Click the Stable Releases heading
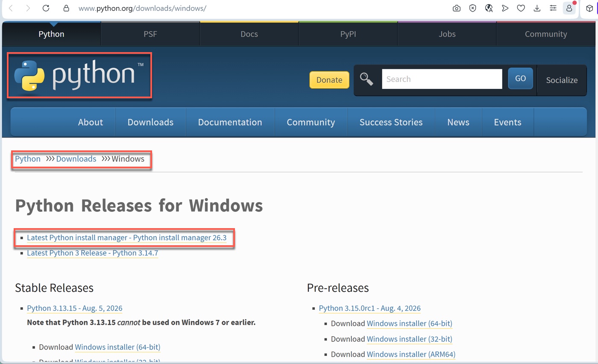Viewport: 598px width, 364px height. [x=54, y=288]
